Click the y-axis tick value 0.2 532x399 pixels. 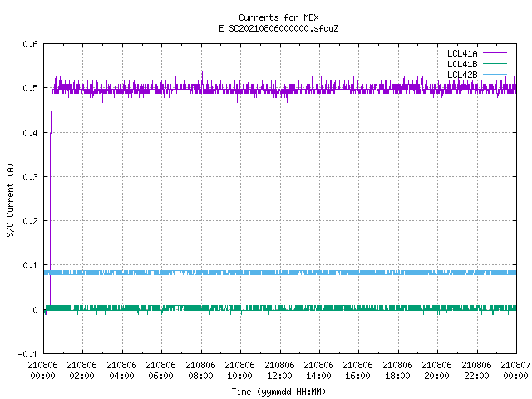(x=30, y=221)
